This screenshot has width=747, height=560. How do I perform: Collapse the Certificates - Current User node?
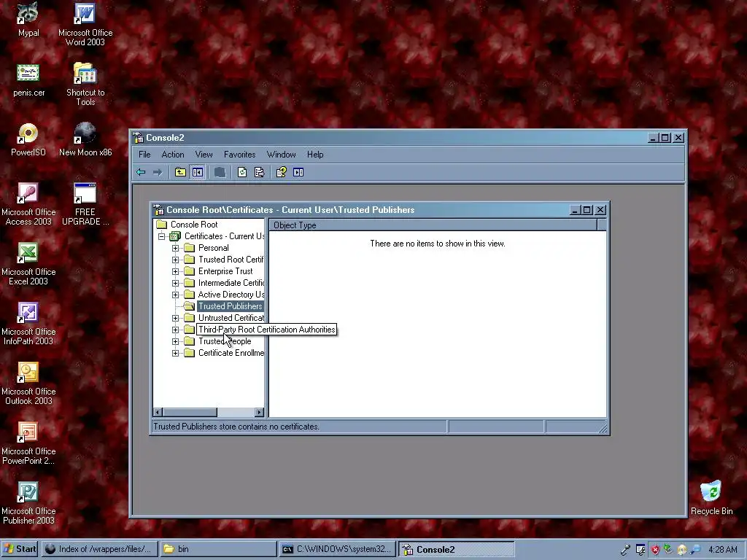pyautogui.click(x=161, y=236)
